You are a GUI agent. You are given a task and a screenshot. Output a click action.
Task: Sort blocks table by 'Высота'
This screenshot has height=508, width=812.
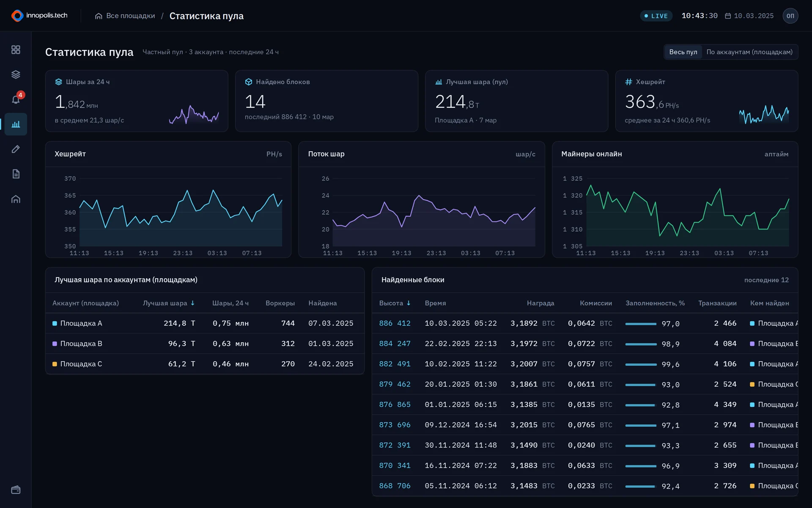[395, 303]
